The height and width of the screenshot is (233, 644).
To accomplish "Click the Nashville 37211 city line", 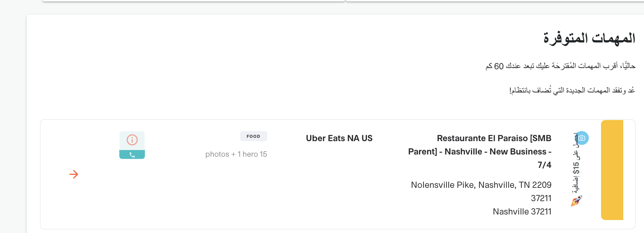I will click(522, 212).
